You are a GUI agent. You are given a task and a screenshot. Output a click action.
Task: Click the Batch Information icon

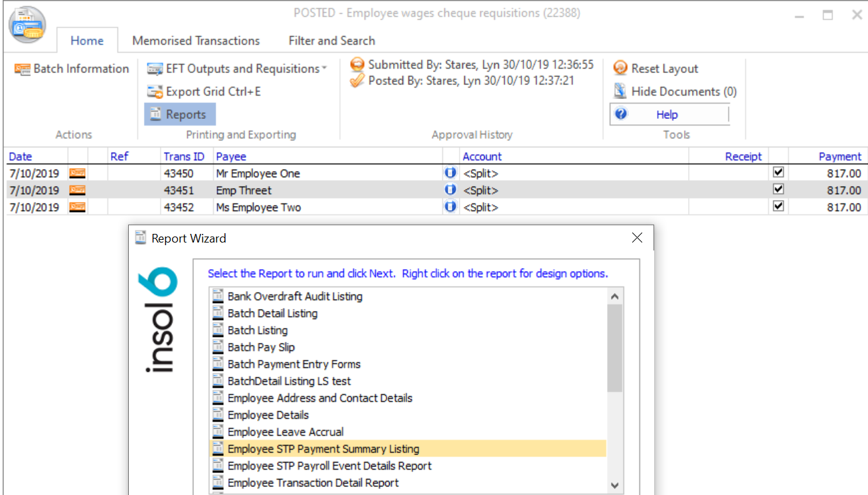pyautogui.click(x=23, y=69)
